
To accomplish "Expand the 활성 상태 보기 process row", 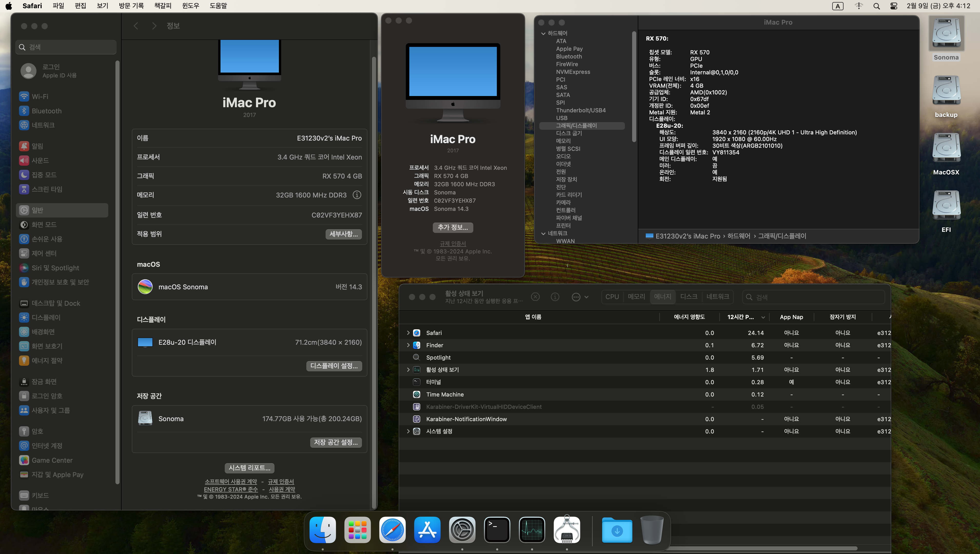I will 408,370.
